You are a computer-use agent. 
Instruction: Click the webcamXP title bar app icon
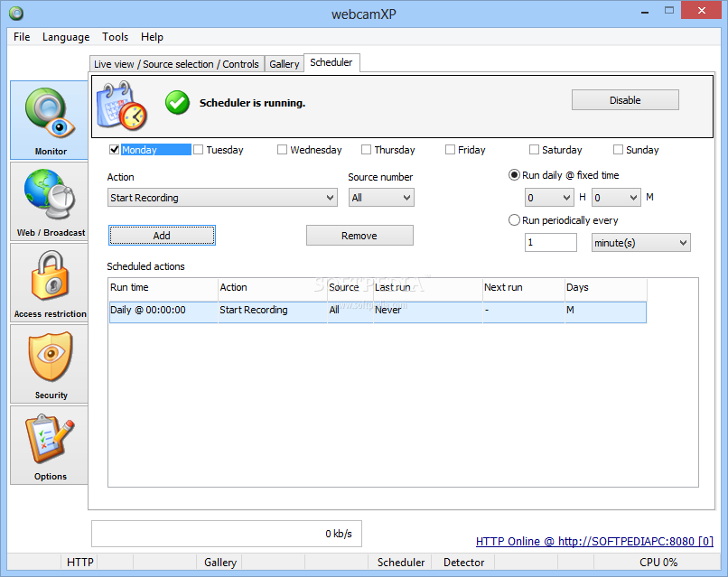pos(16,13)
